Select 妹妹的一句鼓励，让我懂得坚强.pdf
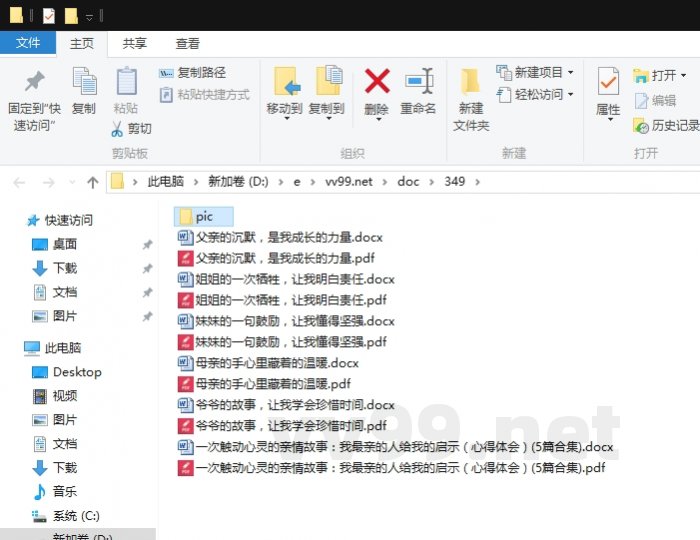Image resolution: width=700 pixels, height=540 pixels. [282, 342]
